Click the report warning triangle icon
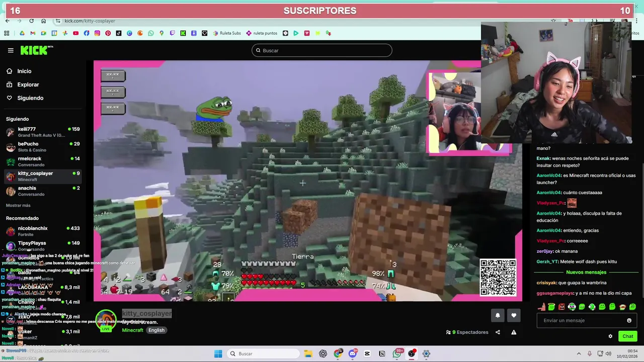Screen dimensions: 644x362 click(514, 332)
